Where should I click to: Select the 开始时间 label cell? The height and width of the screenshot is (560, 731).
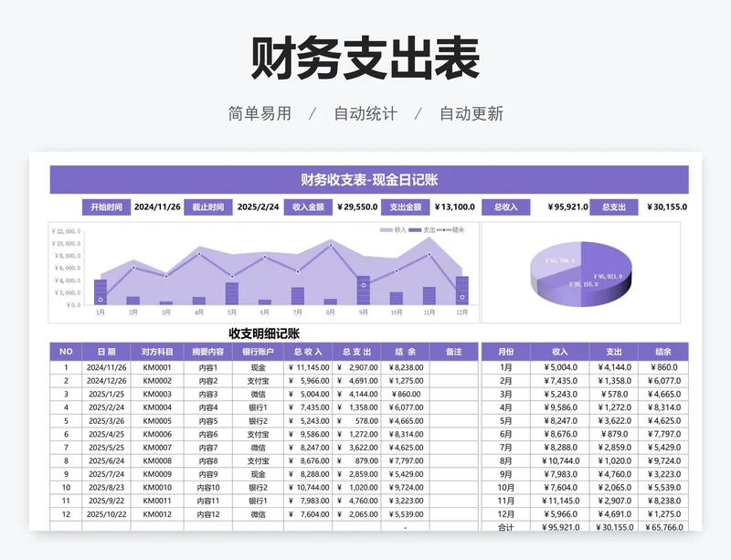pyautogui.click(x=106, y=207)
